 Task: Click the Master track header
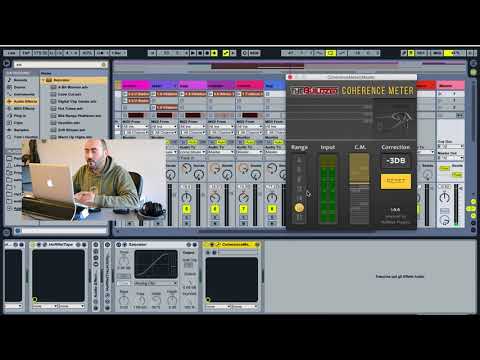coord(450,85)
